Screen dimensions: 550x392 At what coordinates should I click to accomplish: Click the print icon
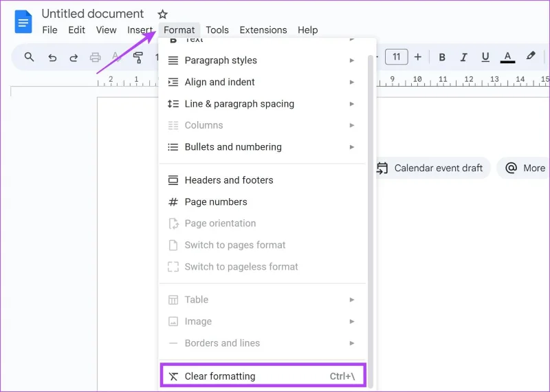click(95, 57)
